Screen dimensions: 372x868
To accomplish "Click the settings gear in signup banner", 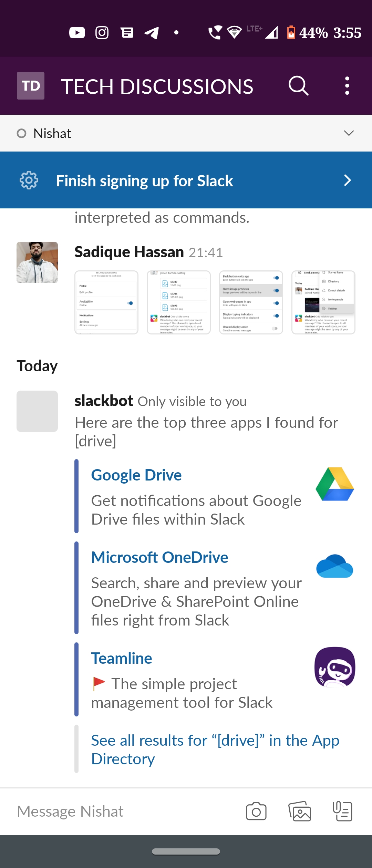I will pos(29,180).
